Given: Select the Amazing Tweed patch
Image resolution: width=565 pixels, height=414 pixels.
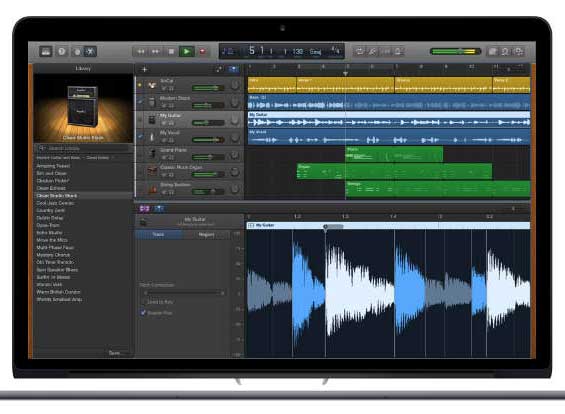Looking at the screenshot, I should (53, 166).
